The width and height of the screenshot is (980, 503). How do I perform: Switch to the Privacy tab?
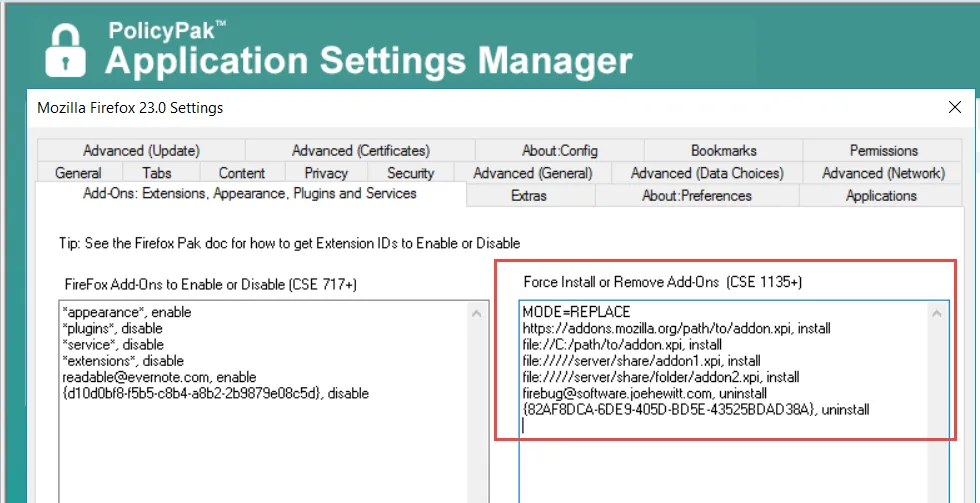[326, 173]
